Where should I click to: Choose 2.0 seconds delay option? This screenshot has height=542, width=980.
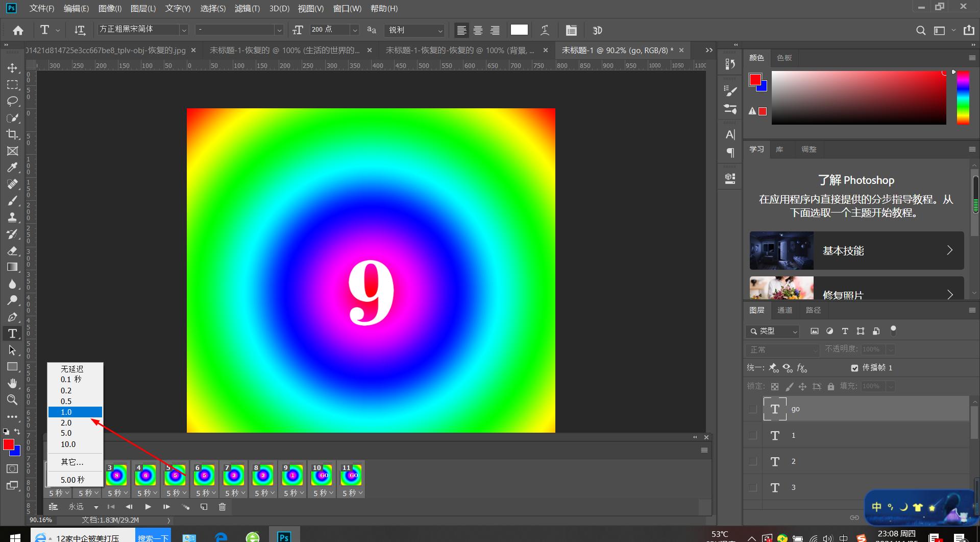point(66,423)
